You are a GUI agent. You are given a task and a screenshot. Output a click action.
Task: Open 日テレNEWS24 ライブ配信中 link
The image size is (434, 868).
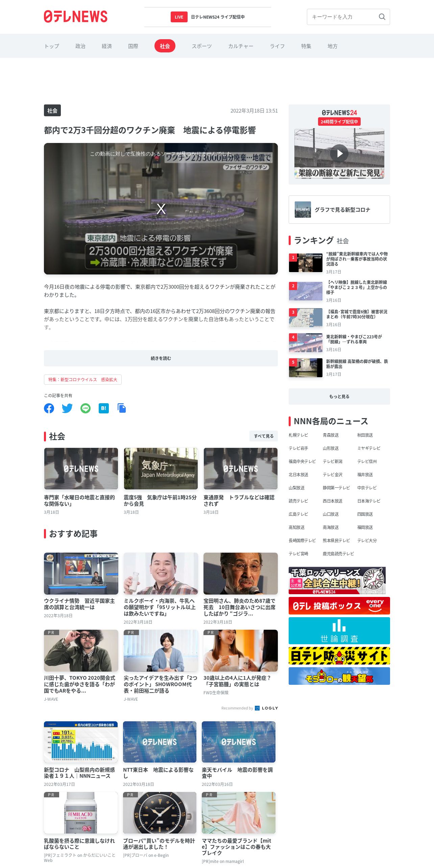click(218, 17)
